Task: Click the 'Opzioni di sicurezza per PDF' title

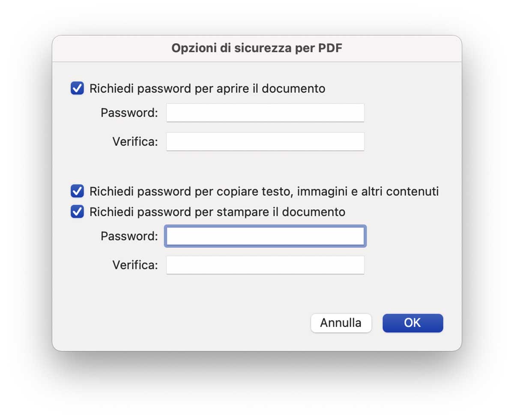Action: click(257, 48)
